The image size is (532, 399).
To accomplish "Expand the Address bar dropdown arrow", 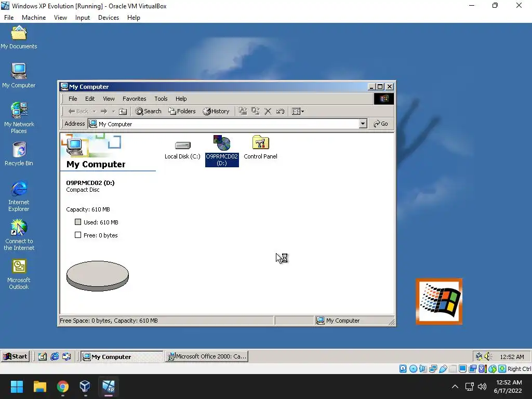I will point(363,124).
